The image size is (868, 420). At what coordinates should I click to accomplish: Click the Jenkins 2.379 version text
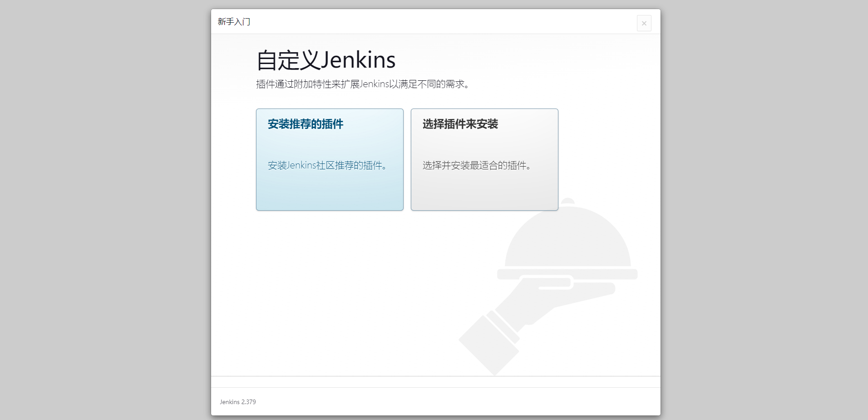238,402
